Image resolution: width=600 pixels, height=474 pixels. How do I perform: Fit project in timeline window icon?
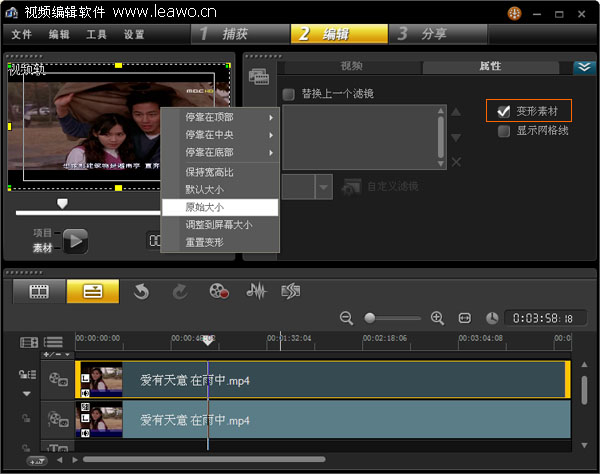(465, 318)
